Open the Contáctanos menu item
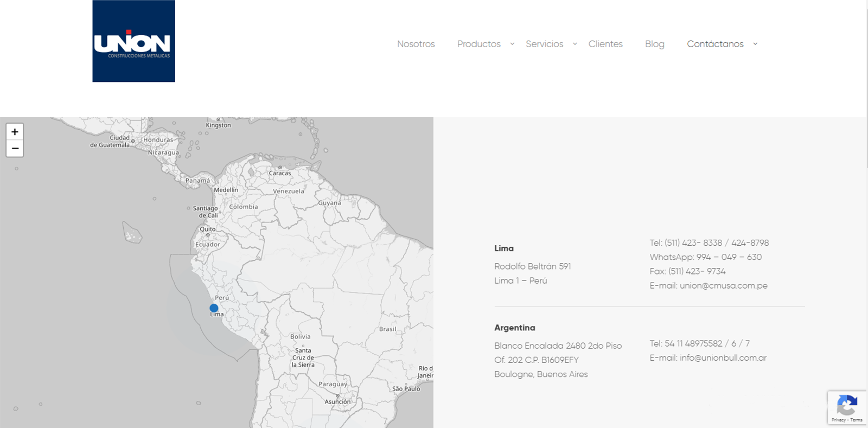 tap(715, 44)
